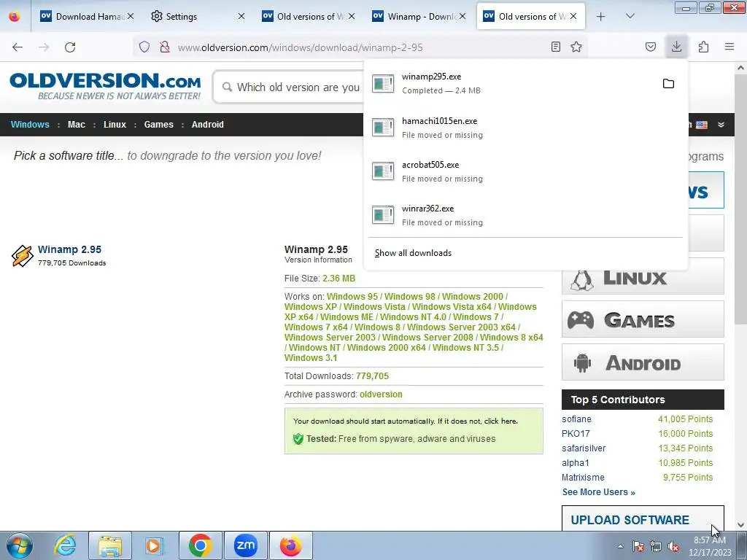Click the Winamp 2.95 title link

[69, 249]
